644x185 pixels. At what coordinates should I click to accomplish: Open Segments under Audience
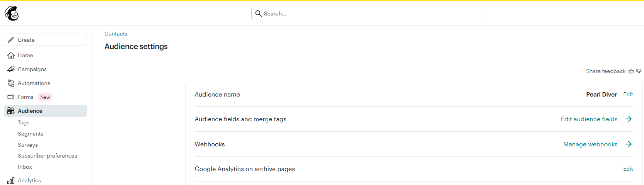(31, 134)
